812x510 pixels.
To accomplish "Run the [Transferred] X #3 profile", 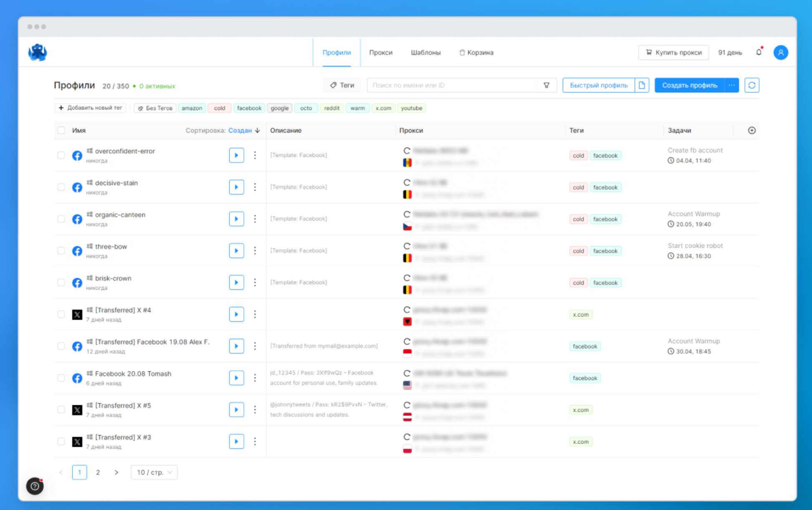I will (236, 442).
